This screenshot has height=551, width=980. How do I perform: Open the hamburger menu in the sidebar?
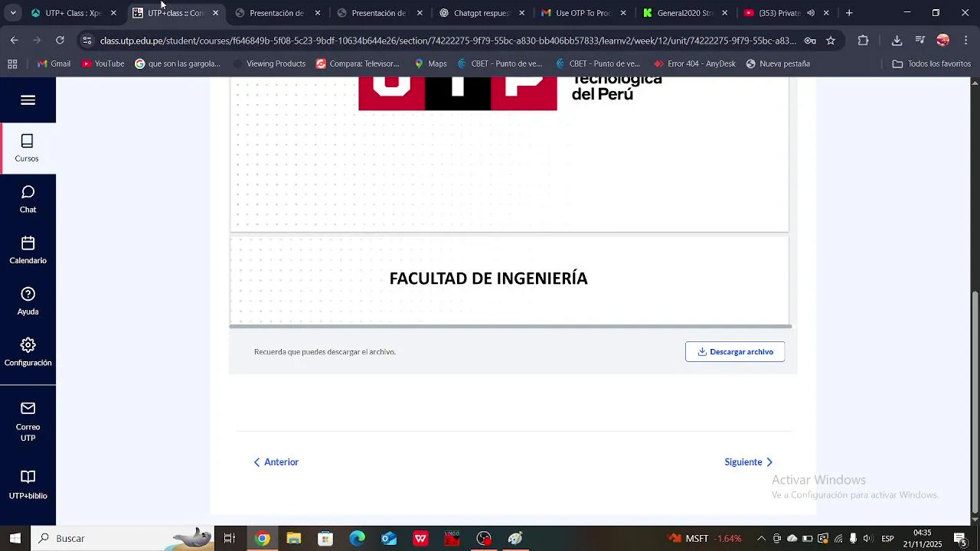tap(28, 100)
